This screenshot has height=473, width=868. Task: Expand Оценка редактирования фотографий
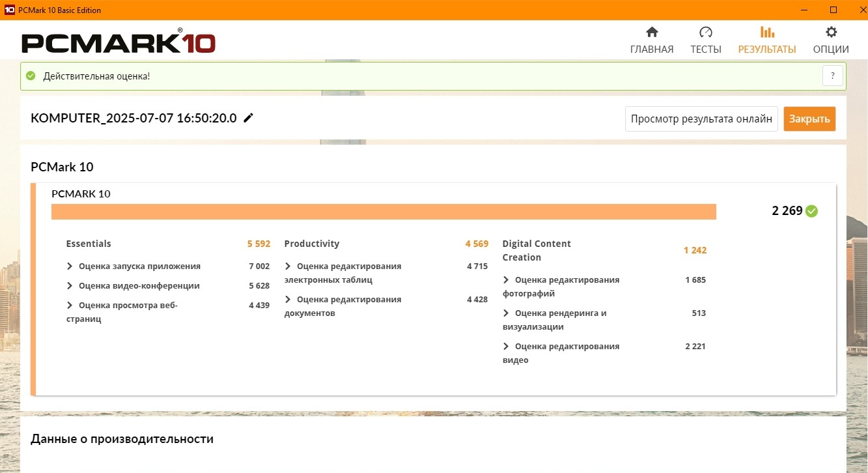506,280
